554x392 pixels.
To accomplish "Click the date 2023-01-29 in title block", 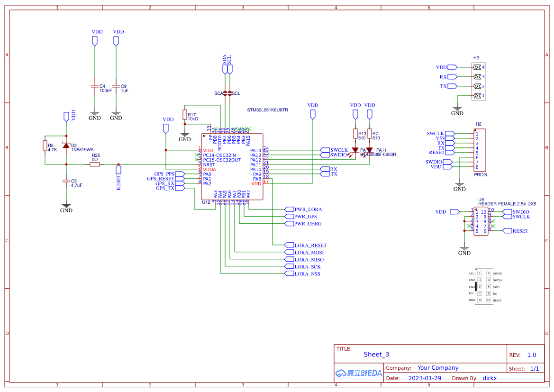I will 424,378.
